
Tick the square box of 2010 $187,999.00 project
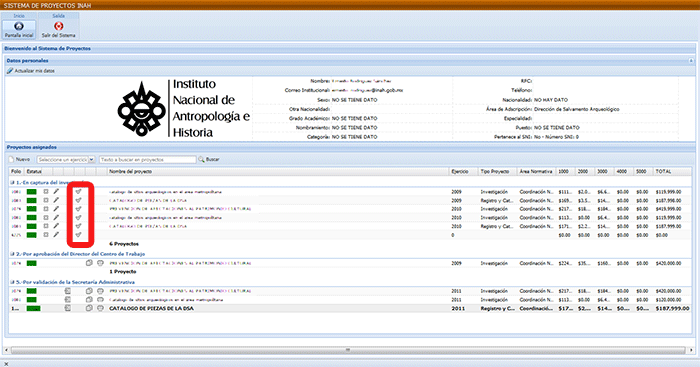click(x=46, y=226)
